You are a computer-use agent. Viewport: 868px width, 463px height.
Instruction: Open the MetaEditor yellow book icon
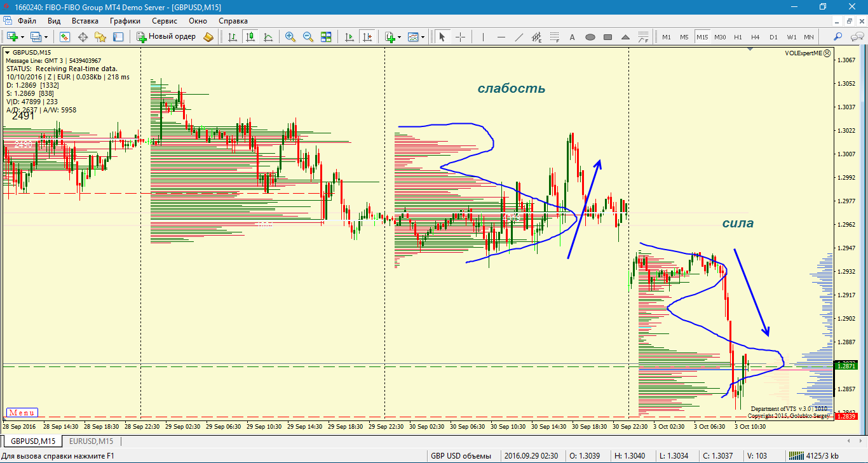209,37
